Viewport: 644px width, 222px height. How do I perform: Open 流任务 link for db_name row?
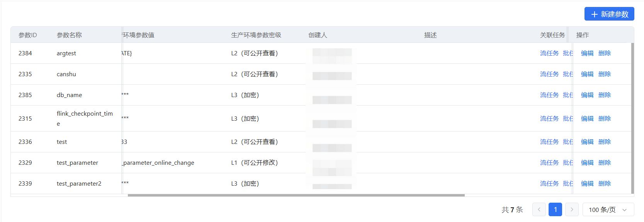(549, 95)
